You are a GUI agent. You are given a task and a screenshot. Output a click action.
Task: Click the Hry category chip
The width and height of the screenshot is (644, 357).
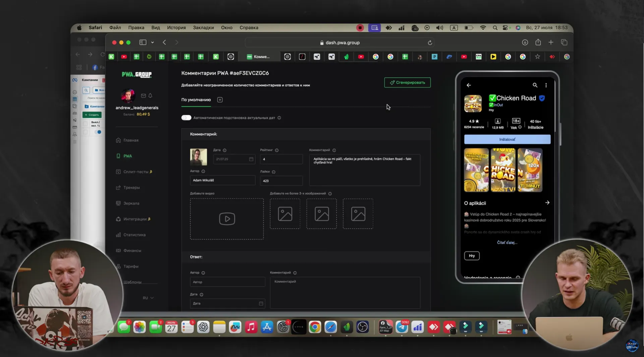pyautogui.click(x=472, y=256)
